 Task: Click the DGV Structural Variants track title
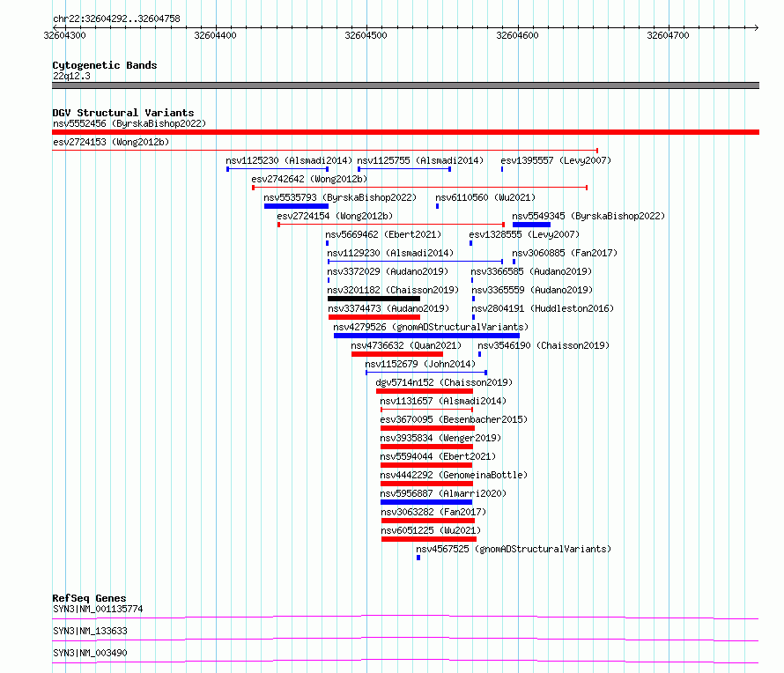pyautogui.click(x=123, y=113)
